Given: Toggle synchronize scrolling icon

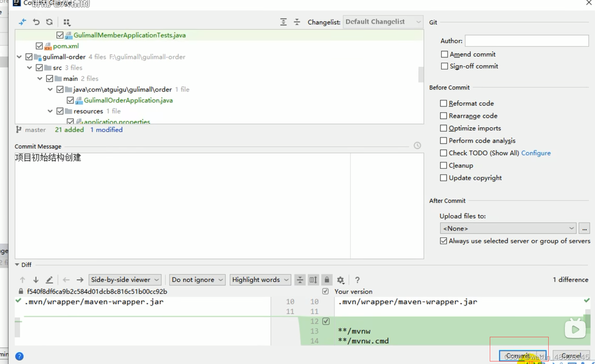Looking at the screenshot, I should point(313,280).
